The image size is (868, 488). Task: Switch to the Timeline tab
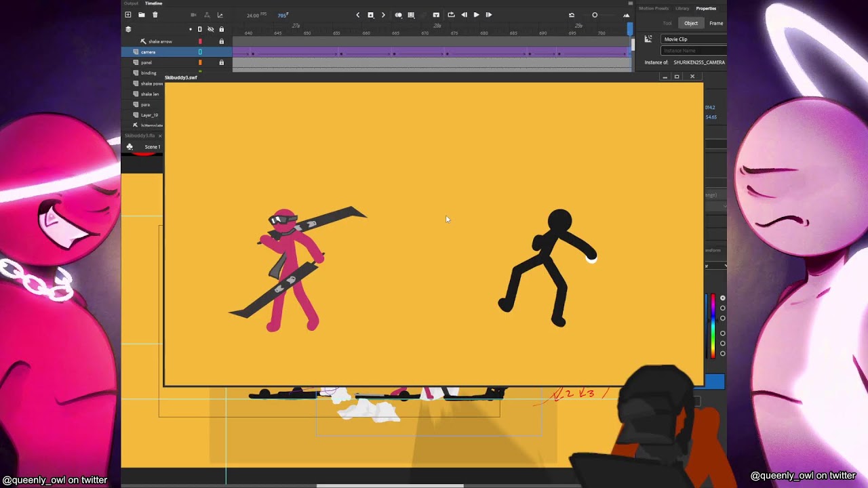click(x=153, y=3)
